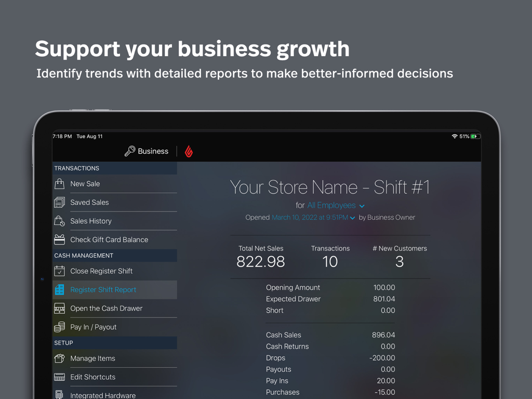Expand the All Employees dropdown chevron
This screenshot has width=532, height=399.
pyautogui.click(x=362, y=206)
